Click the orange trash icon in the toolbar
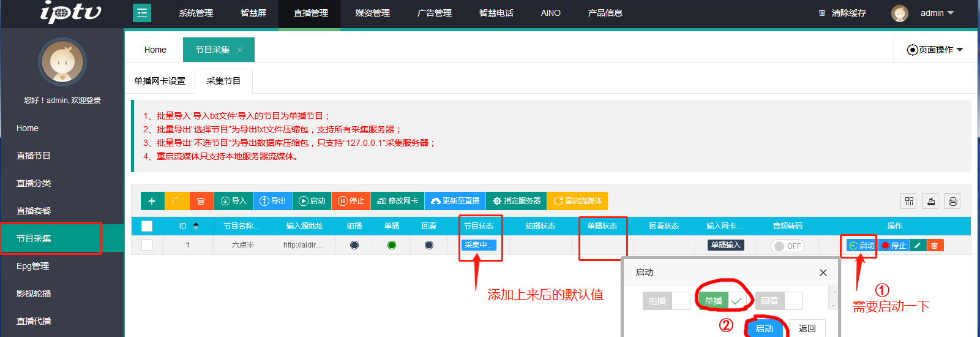Viewport: 980px width, 337px height. (201, 201)
